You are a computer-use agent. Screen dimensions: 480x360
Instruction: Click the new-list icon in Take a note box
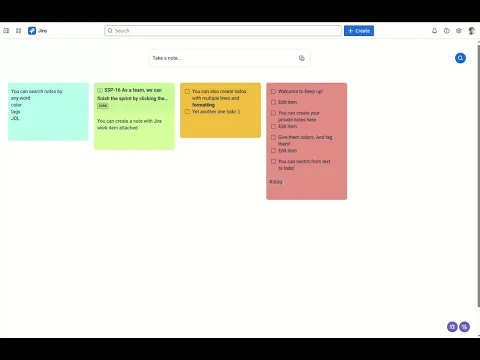tap(301, 58)
